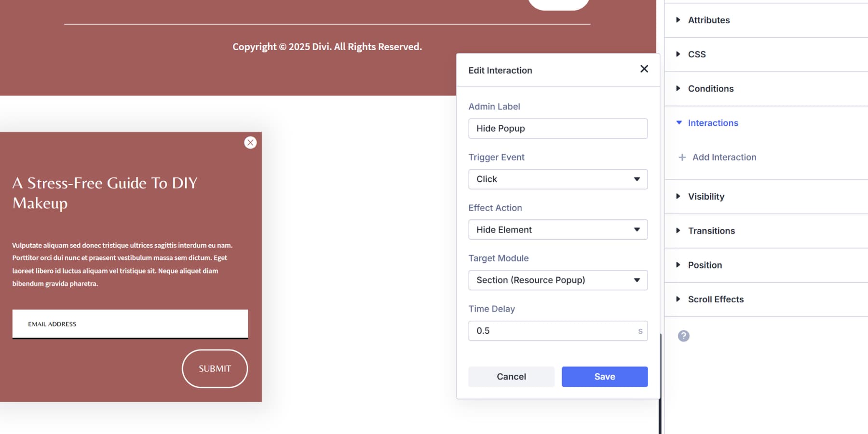This screenshot has height=434, width=868.
Task: Cancel editing the interaction
Action: (511, 377)
